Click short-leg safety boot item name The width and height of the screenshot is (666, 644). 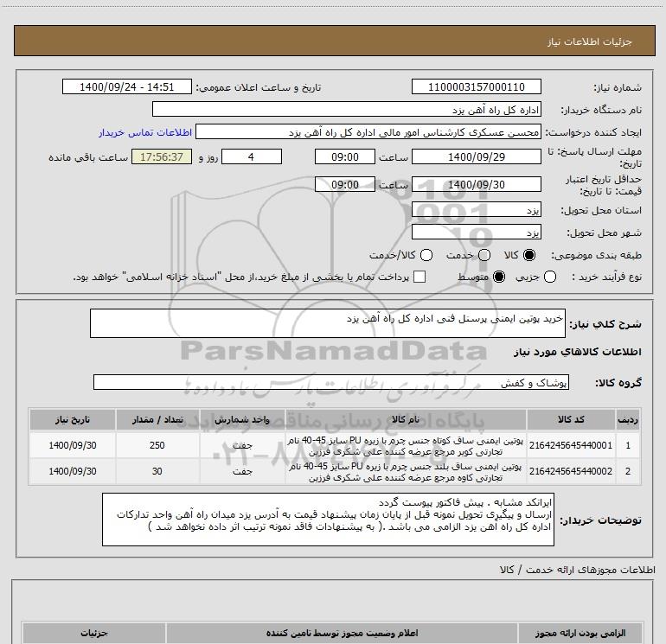point(405,446)
